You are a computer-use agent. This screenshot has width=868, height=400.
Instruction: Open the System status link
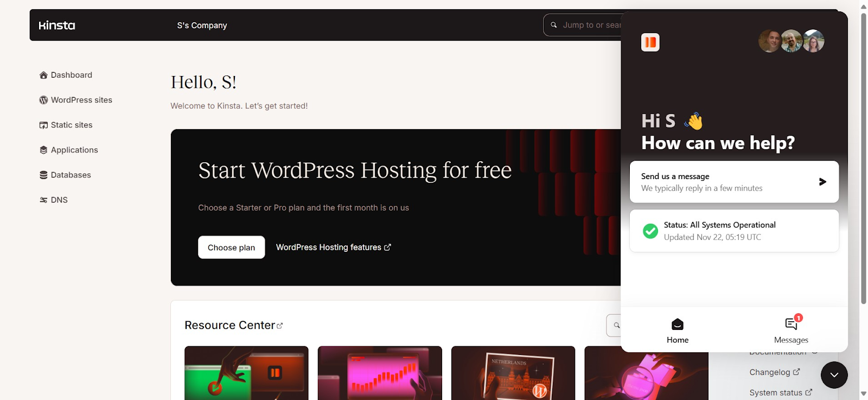[781, 392]
